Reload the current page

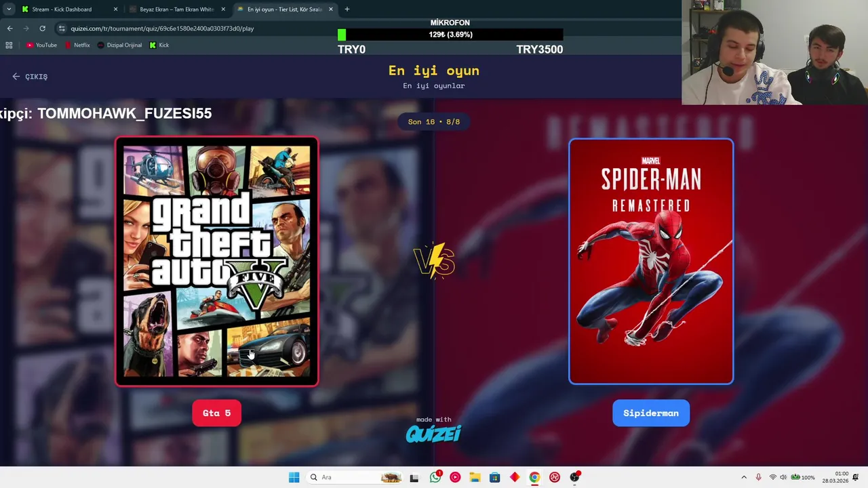point(42,28)
